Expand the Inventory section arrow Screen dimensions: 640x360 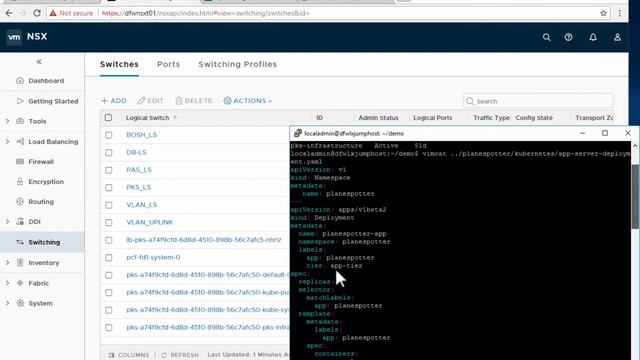point(7,262)
